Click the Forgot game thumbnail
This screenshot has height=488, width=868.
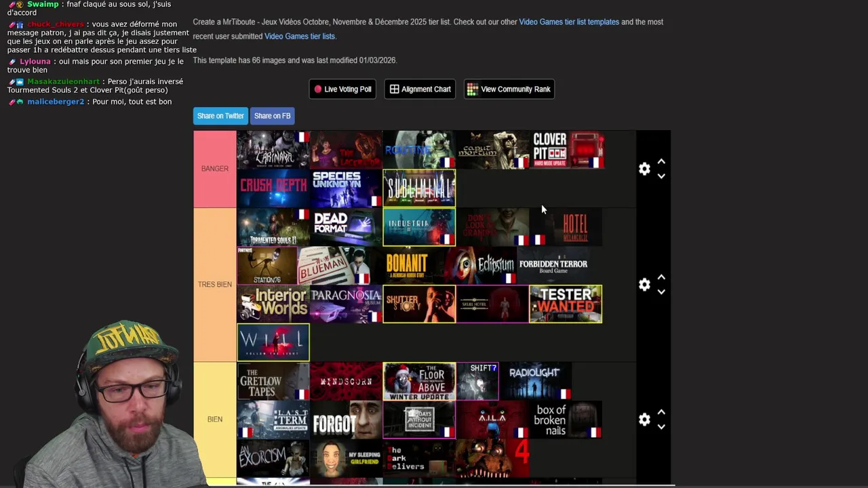click(347, 420)
